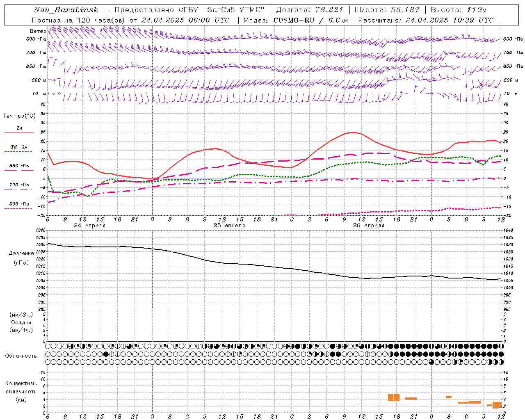Image resolution: width=525 pixels, height=420 pixels.
Task: Click the COSMO-RU model name in header
Action: click(x=294, y=20)
